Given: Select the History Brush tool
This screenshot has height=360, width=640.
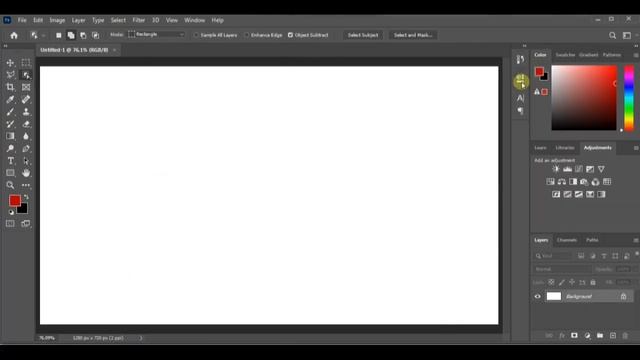Looking at the screenshot, I should tap(10, 124).
